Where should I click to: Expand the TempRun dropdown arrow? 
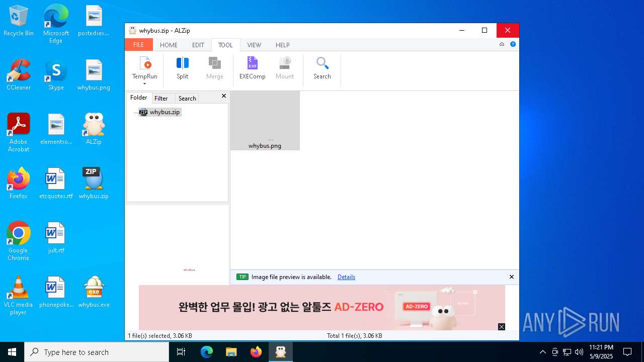point(145,84)
